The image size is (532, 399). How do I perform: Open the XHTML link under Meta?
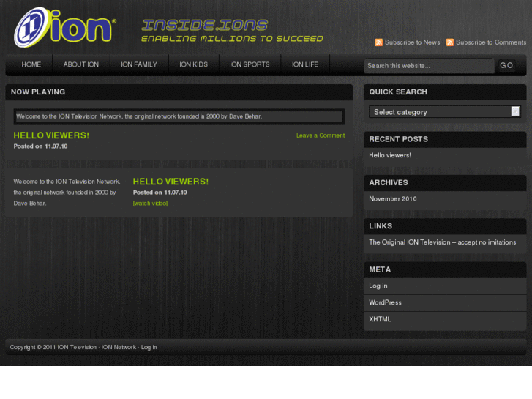tap(380, 319)
